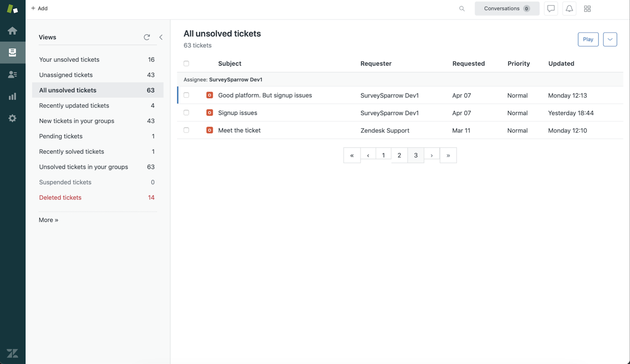This screenshot has height=364, width=630.
Task: Check the 'Meet the ticket' checkbox
Action: [186, 130]
